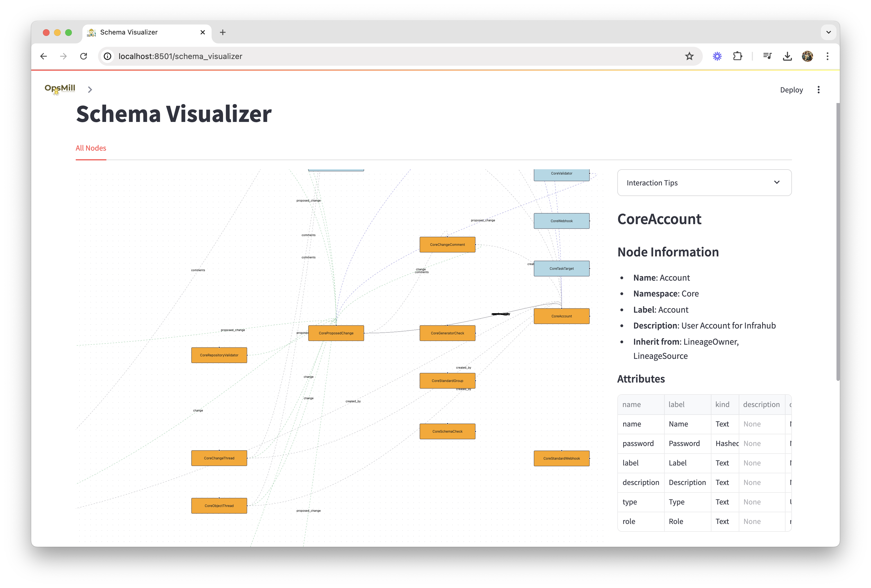This screenshot has width=871, height=588.
Task: Click the Deploy button
Action: [x=791, y=90]
